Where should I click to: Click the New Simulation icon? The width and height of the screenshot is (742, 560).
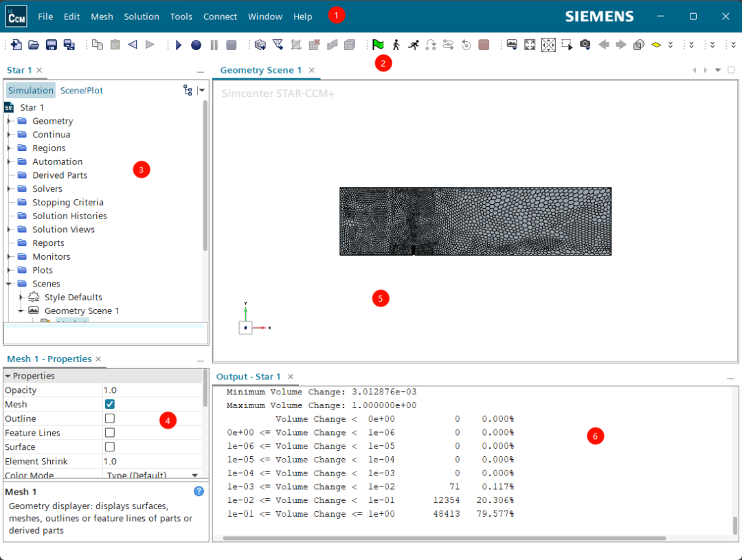(x=16, y=45)
